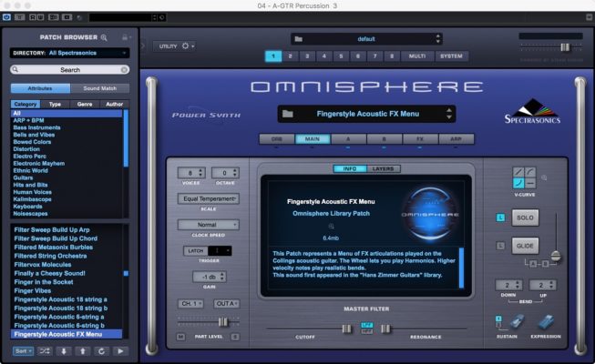595x364 pixels.
Task: Mute the part with the M button
Action: pos(181,337)
